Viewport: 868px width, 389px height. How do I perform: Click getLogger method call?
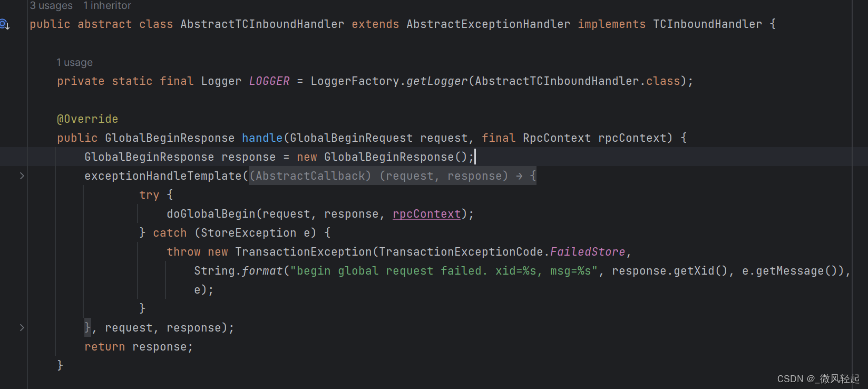point(437,81)
